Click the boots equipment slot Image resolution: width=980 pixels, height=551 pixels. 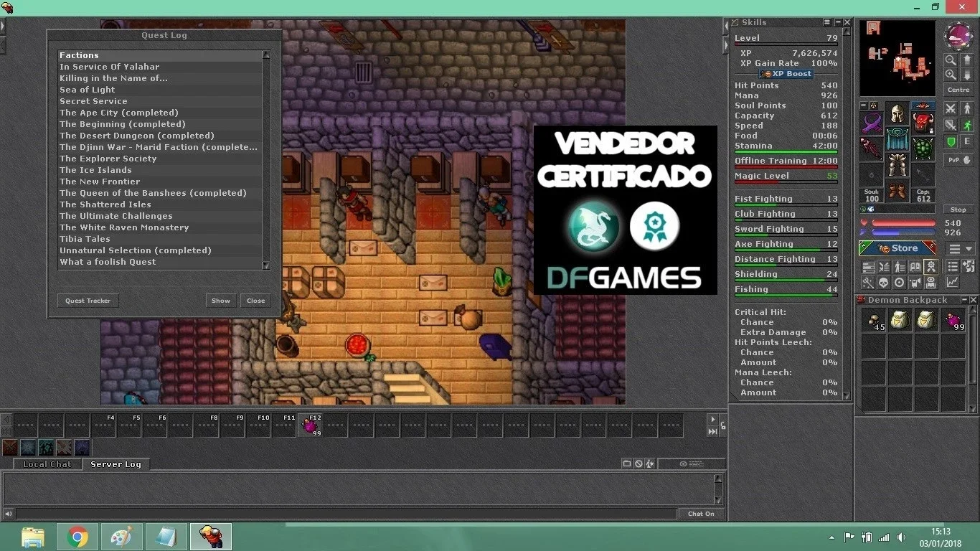(897, 192)
